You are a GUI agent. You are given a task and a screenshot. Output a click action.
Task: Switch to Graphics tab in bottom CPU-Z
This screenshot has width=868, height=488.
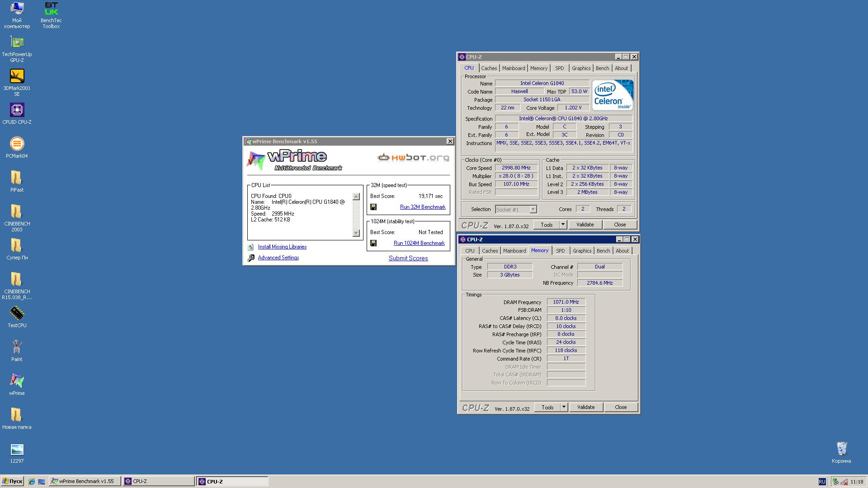click(x=582, y=251)
